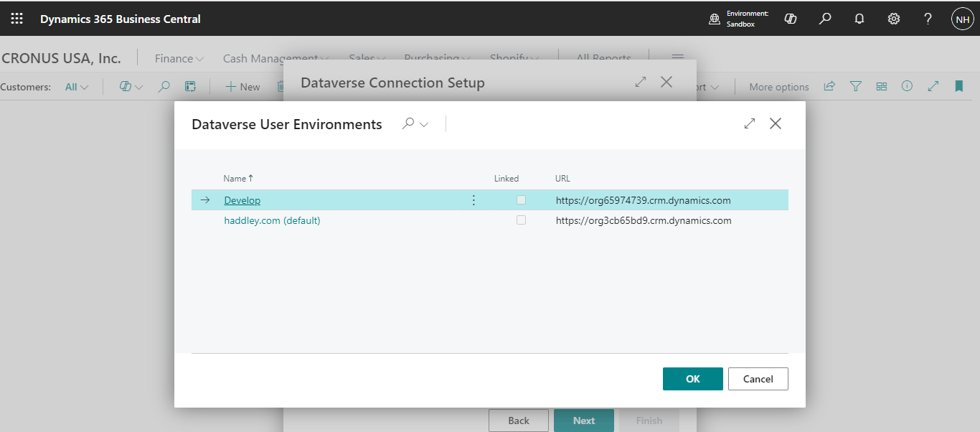Select the haddley.com (default) environment
Image resolution: width=980 pixels, height=432 pixels.
[x=272, y=220]
